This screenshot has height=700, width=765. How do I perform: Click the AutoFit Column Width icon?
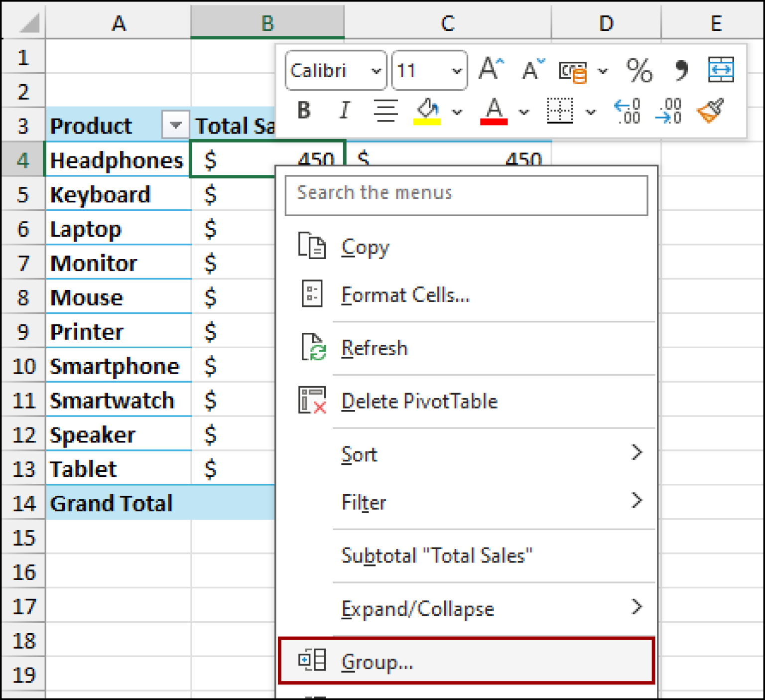[721, 69]
